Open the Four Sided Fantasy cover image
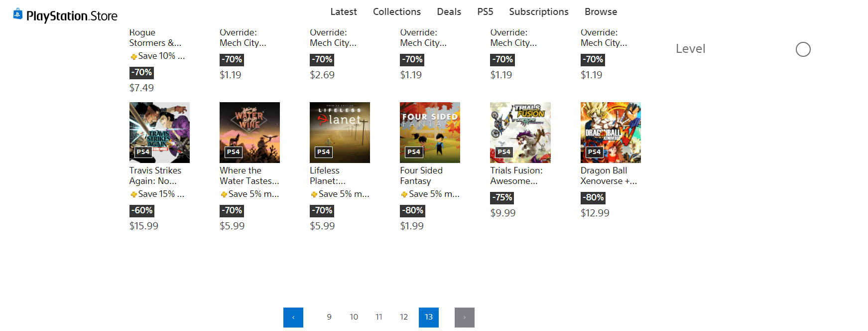The width and height of the screenshot is (868, 331). coord(430,132)
